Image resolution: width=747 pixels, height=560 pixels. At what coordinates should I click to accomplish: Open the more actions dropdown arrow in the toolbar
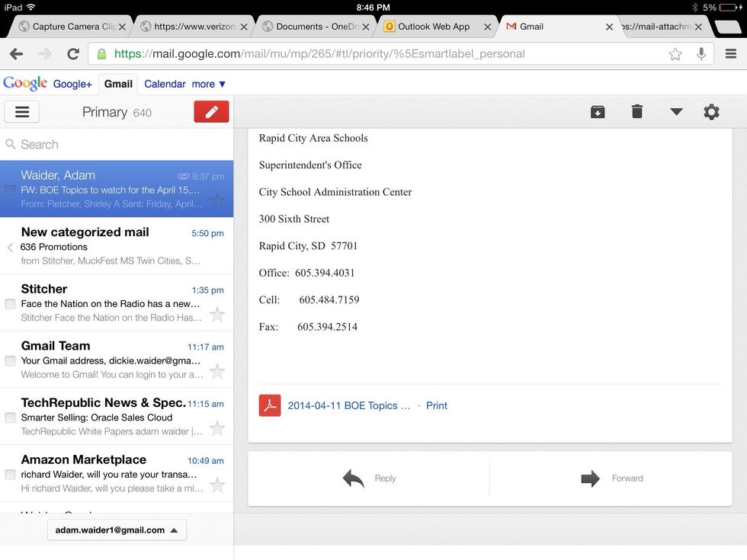point(675,111)
